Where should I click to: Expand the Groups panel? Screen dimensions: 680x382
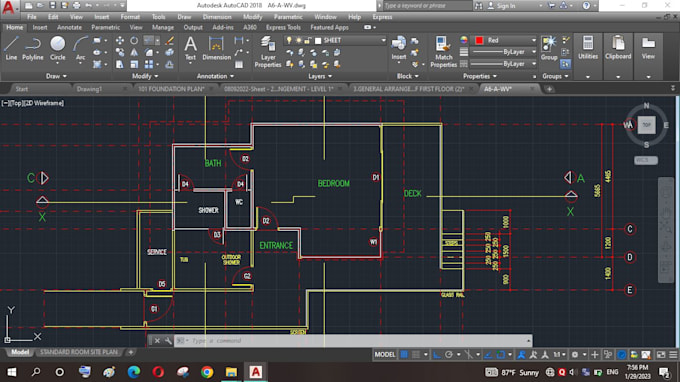coord(555,76)
